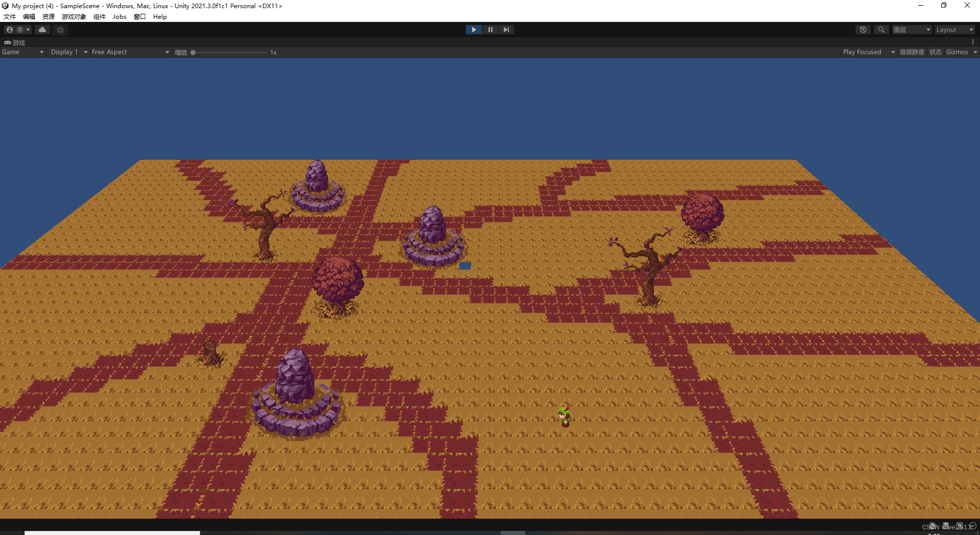Open the 编辑 Edit menu
Screen dimensions: 980x535
(29, 16)
